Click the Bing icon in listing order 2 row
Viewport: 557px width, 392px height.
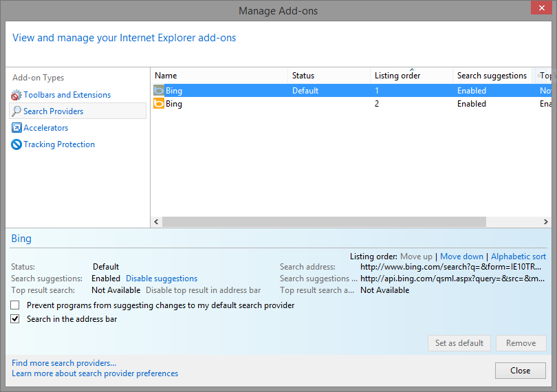(159, 104)
